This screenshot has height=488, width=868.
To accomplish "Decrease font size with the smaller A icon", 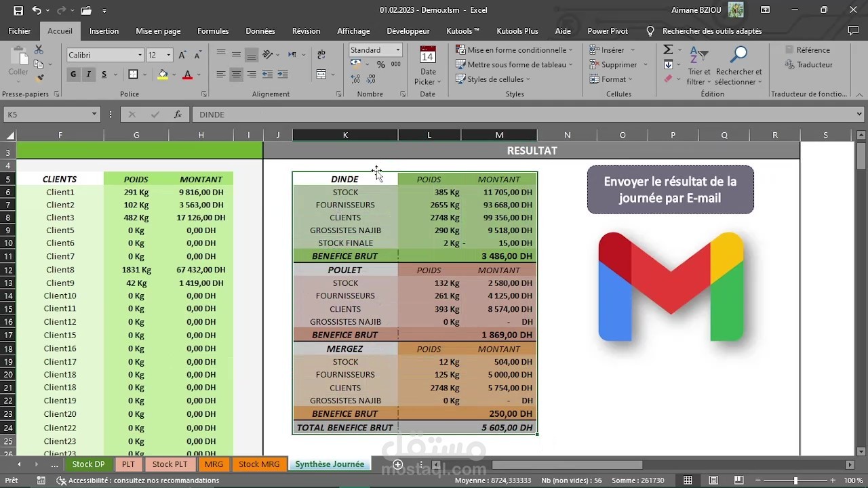I will (x=197, y=55).
